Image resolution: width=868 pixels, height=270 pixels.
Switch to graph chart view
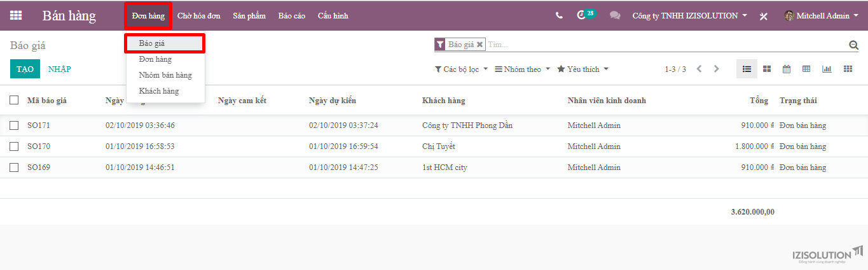[827, 69]
